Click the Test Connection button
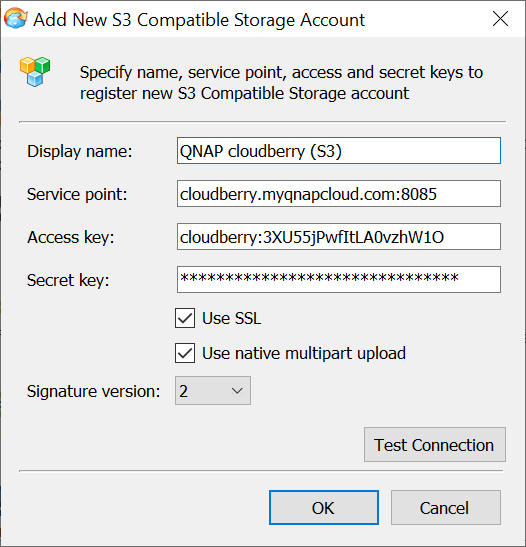This screenshot has height=547, width=526. [x=435, y=445]
